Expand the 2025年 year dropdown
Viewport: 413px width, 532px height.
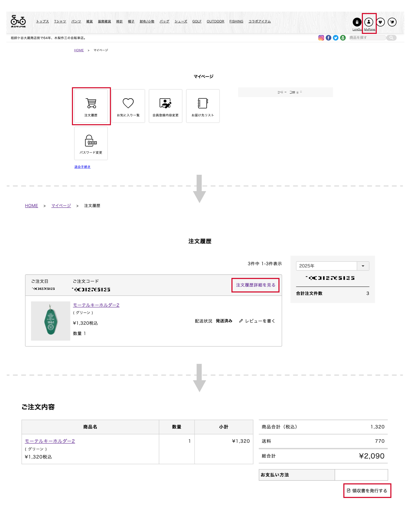(332, 266)
